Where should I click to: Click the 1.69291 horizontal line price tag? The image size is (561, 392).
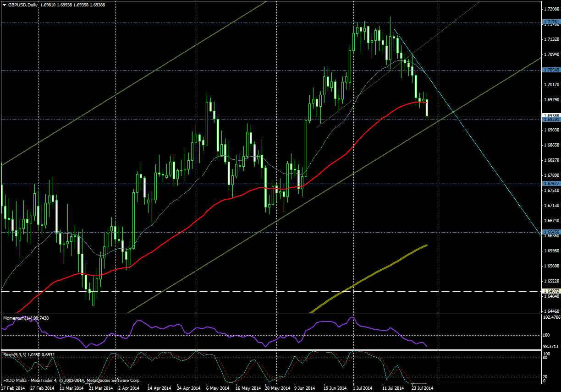(551, 120)
